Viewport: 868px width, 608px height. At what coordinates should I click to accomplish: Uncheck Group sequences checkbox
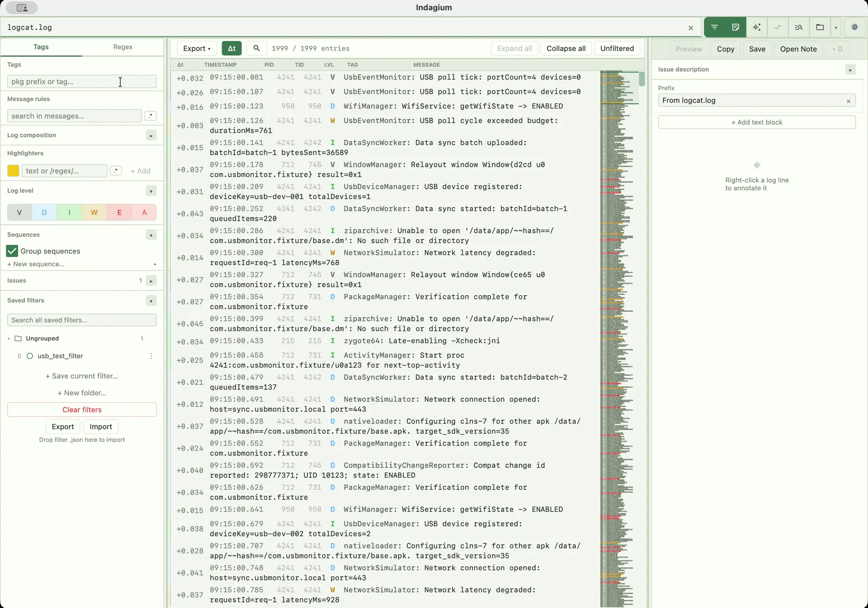[12, 251]
